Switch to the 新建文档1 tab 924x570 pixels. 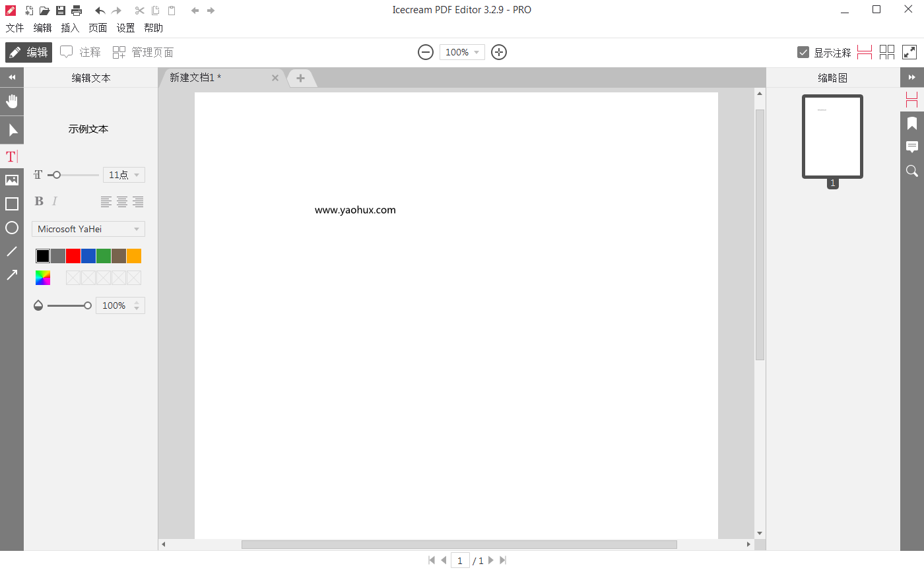click(195, 78)
